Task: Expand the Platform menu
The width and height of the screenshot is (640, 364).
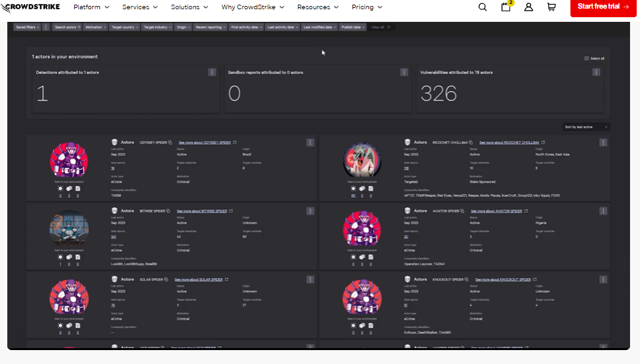Action: (91, 7)
